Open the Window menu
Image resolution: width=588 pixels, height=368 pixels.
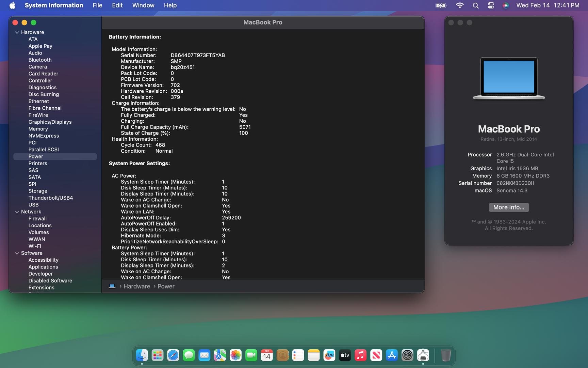[x=143, y=5]
